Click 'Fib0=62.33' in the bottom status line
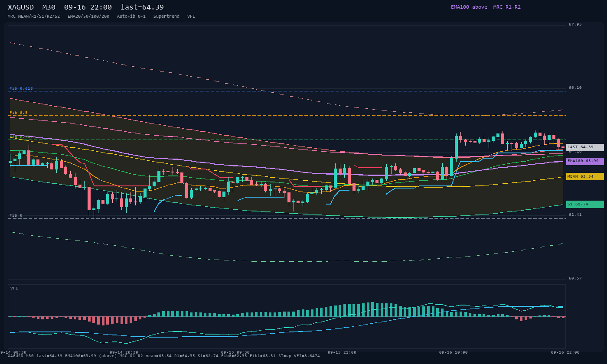 pyautogui.click(x=235, y=356)
